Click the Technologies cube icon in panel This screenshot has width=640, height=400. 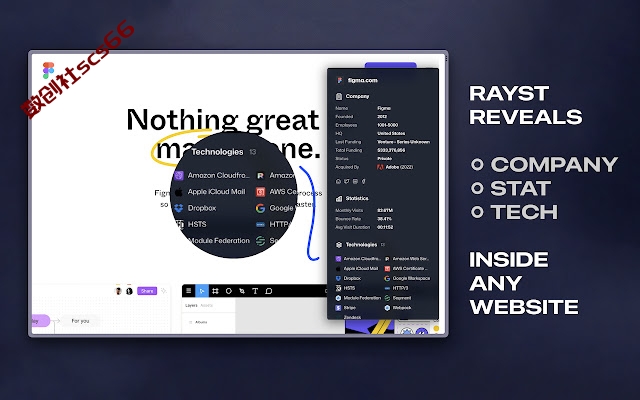(339, 245)
